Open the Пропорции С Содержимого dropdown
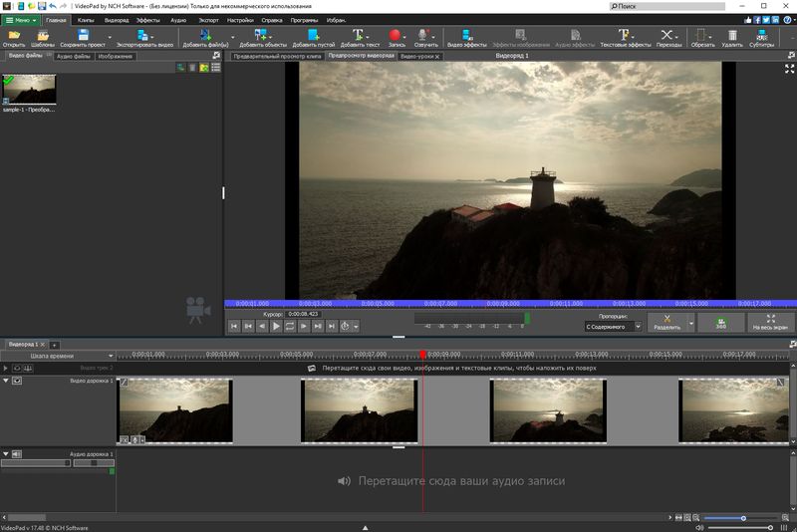Viewport: 797px width, 532px height. (x=612, y=326)
